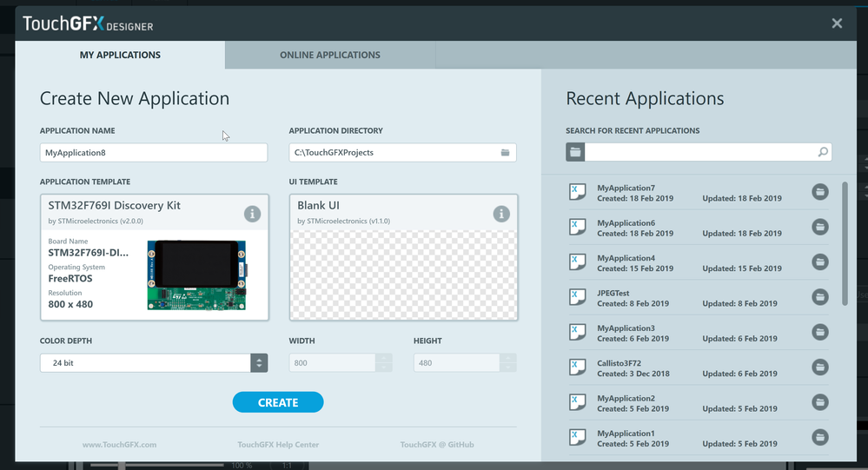The width and height of the screenshot is (868, 470).
Task: Click the FreeRTOS operating system text
Action: [x=70, y=279]
